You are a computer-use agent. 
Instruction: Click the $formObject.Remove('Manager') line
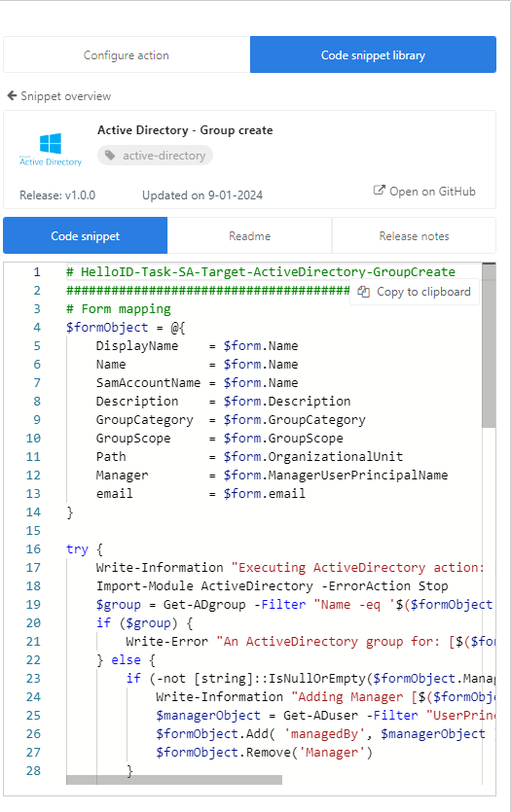(x=265, y=753)
